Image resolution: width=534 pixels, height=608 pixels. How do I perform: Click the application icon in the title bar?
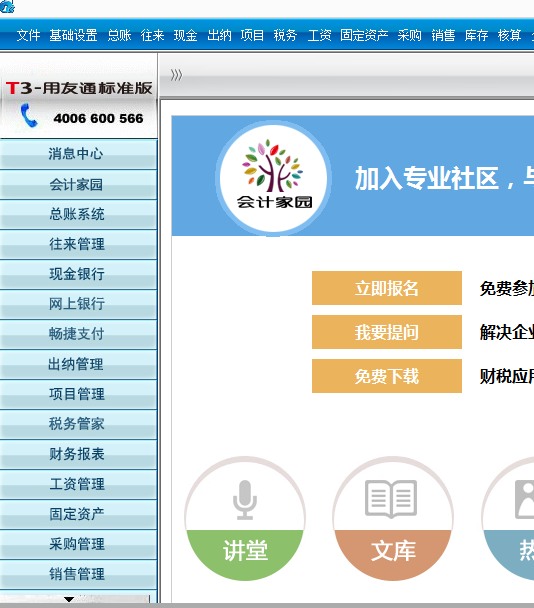click(x=7, y=6)
